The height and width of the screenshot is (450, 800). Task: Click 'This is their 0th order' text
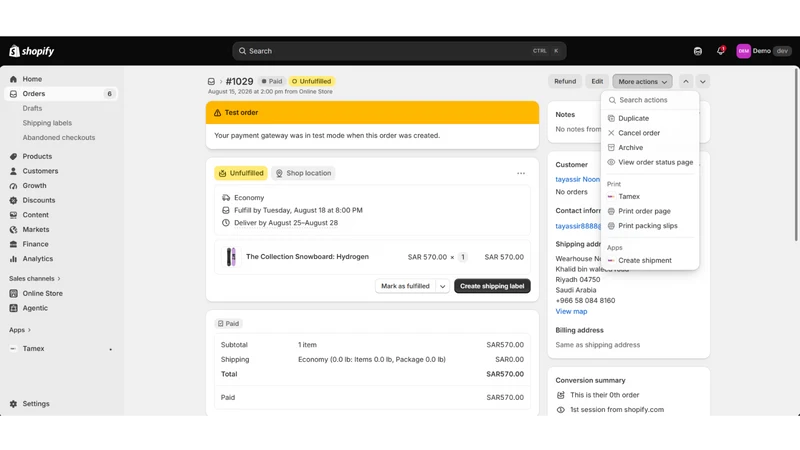coord(604,395)
